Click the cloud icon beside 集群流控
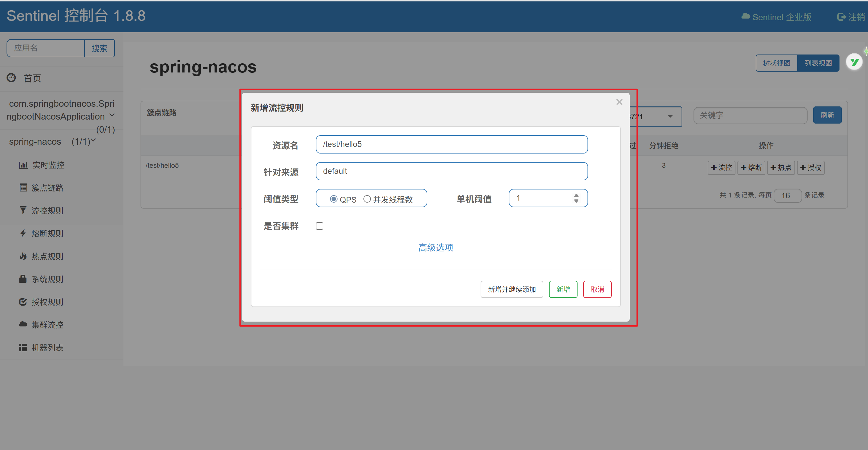Screen dimensions: 868x450 pyautogui.click(x=23, y=324)
